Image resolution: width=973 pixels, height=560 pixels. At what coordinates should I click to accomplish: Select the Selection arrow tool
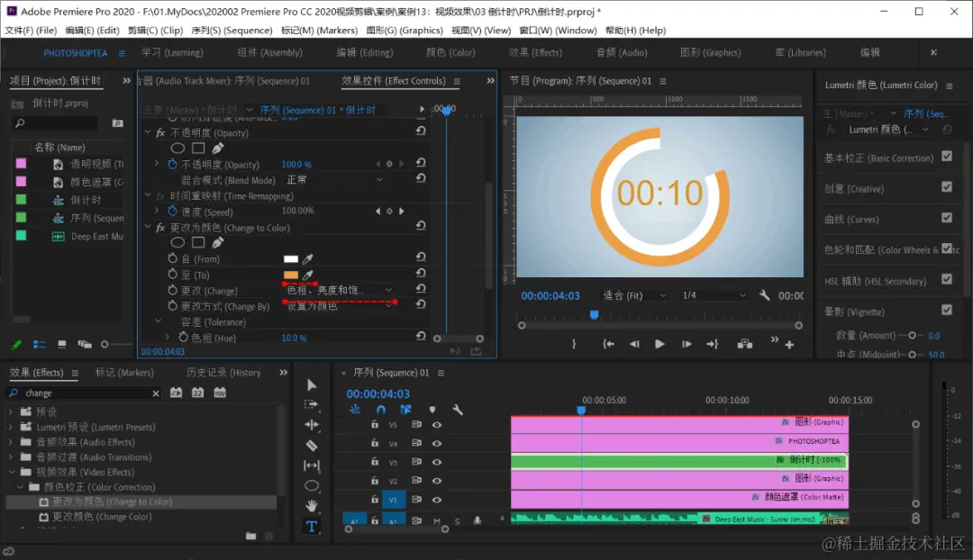312,385
